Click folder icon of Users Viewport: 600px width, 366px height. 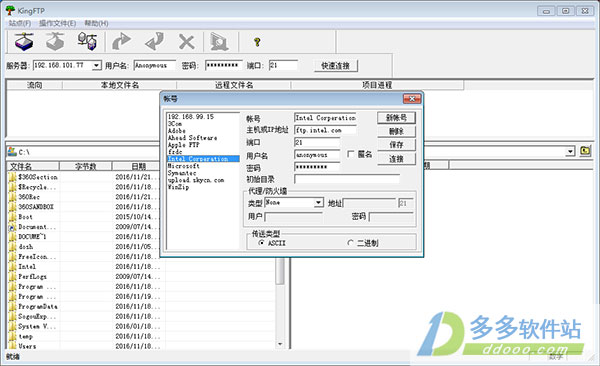coord(12,346)
